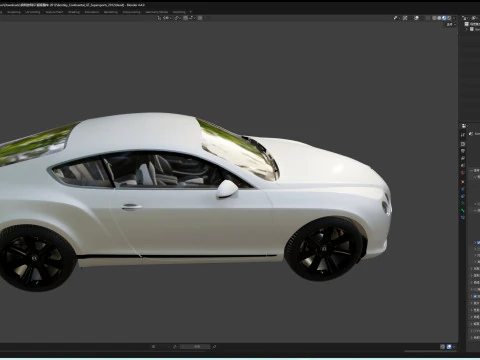Screen dimensions: 480x360
Task: Open the Tool properties tab
Action: tap(463, 135)
